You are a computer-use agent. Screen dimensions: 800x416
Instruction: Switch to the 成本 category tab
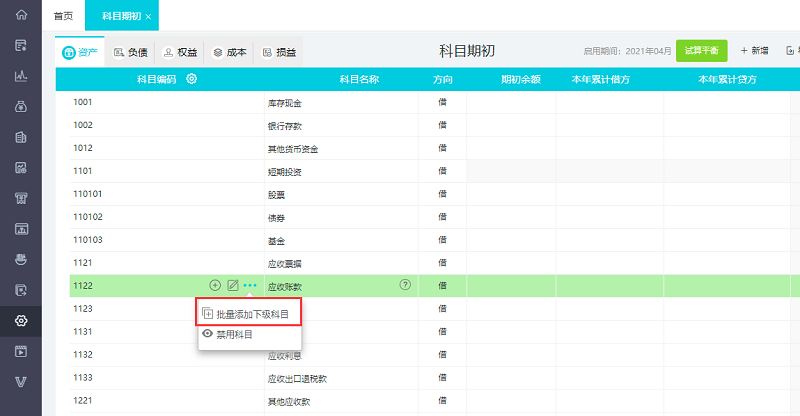[x=230, y=52]
